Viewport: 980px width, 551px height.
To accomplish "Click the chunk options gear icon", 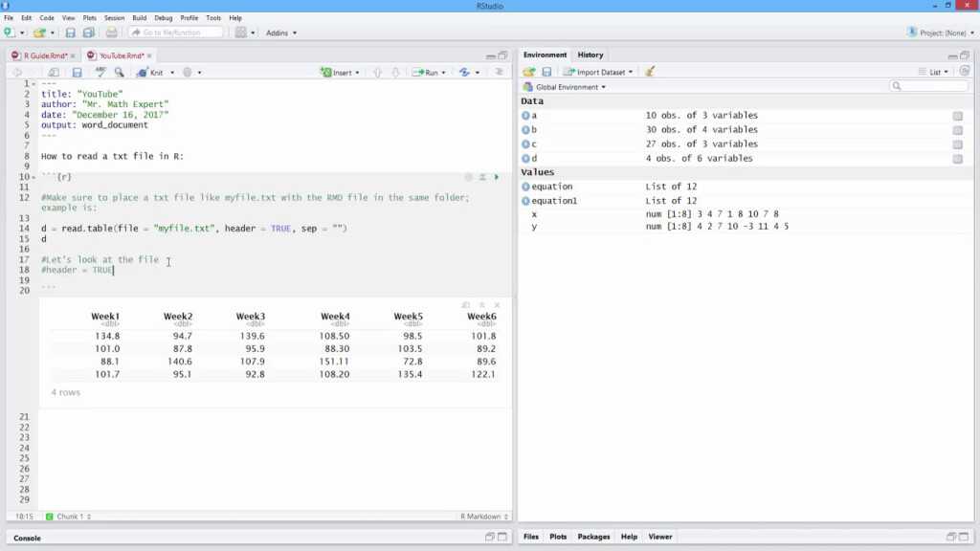I will (x=468, y=177).
